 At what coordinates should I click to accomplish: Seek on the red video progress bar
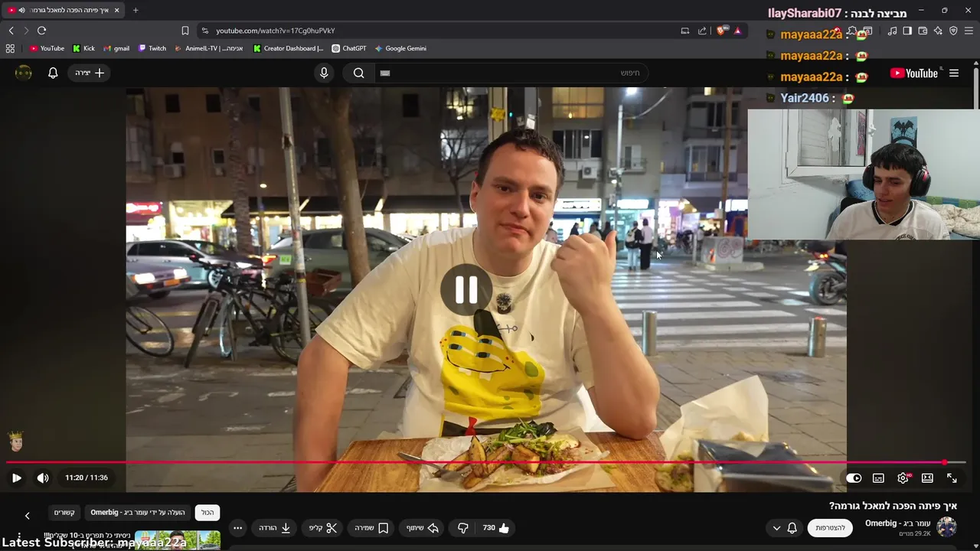click(x=485, y=462)
